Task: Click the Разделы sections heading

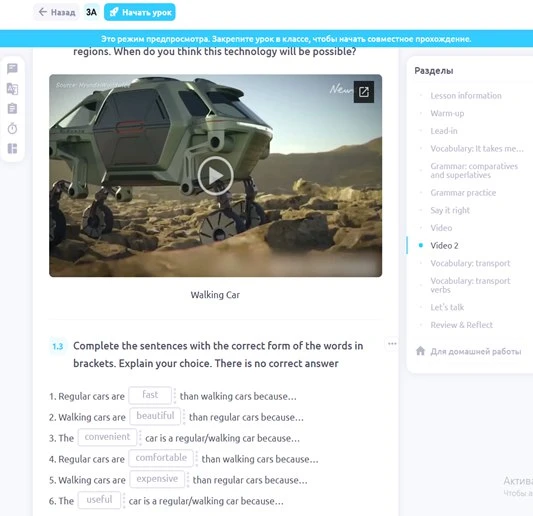Action: [x=434, y=71]
